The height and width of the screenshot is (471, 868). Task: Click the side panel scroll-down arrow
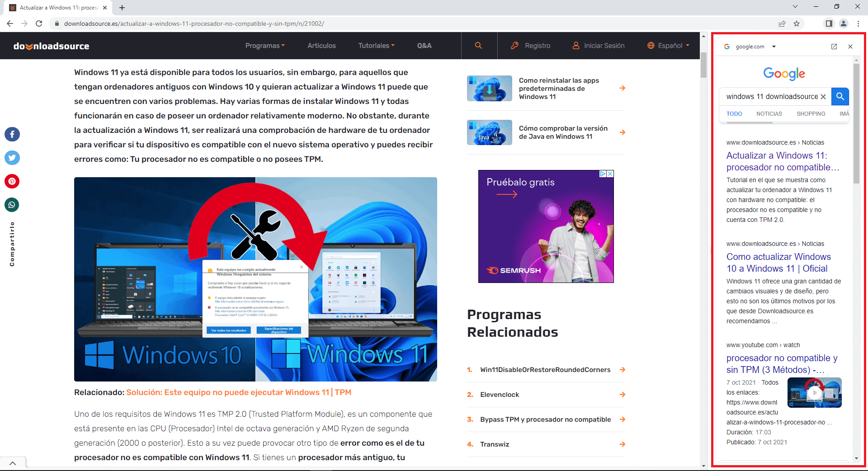tap(856, 458)
